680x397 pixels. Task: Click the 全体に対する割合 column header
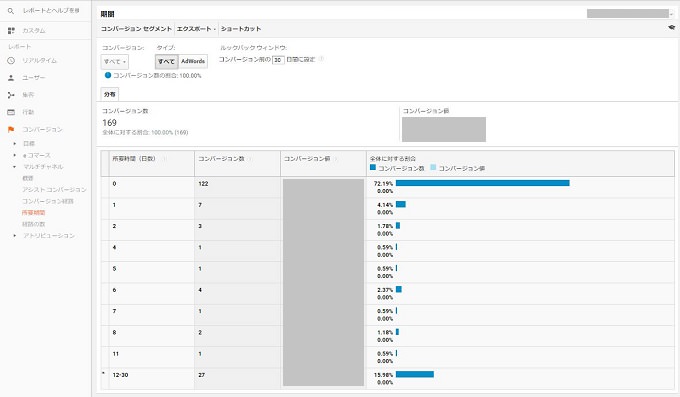tap(392, 159)
